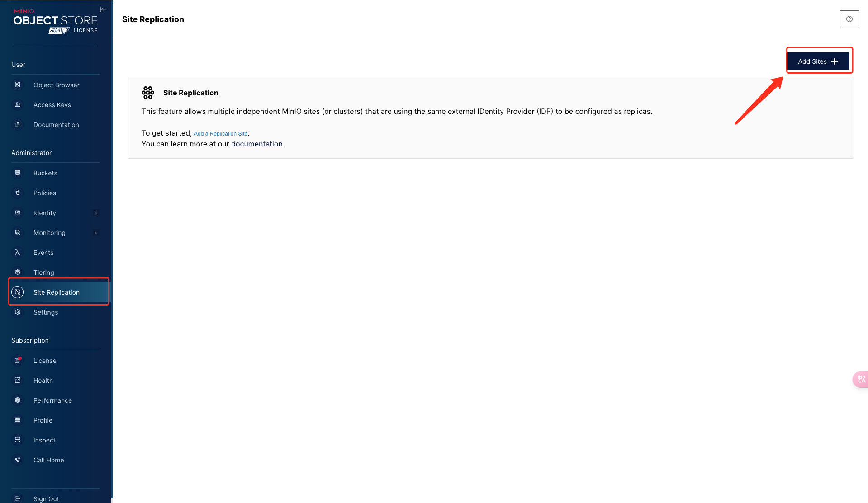This screenshot has width=868, height=503.
Task: Follow the Add a Replication Site link
Action: 221,134
